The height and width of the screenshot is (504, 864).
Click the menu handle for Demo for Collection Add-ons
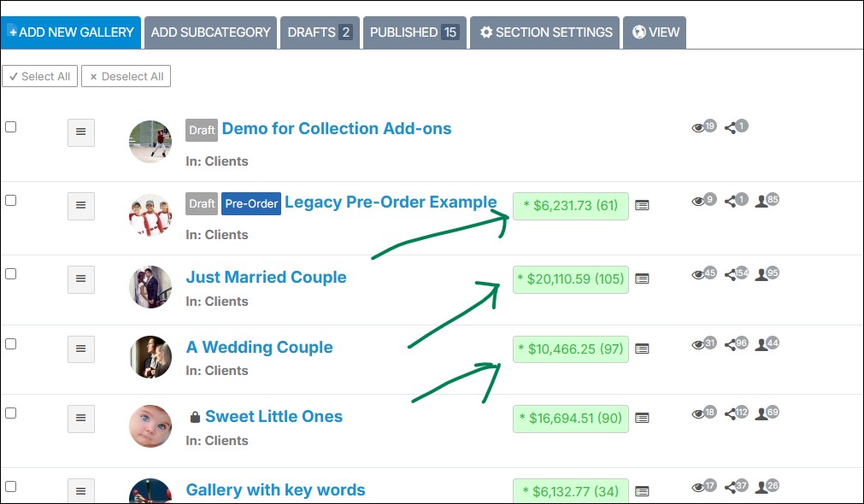[x=80, y=132]
